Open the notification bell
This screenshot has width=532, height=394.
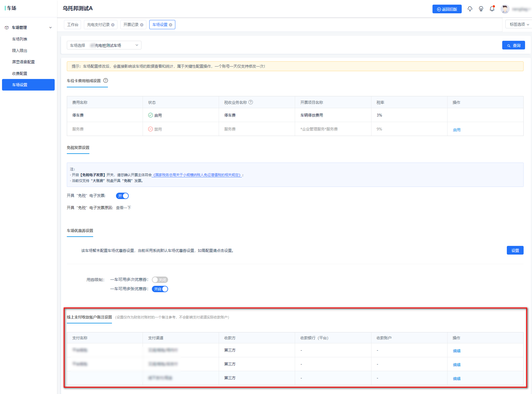point(492,9)
